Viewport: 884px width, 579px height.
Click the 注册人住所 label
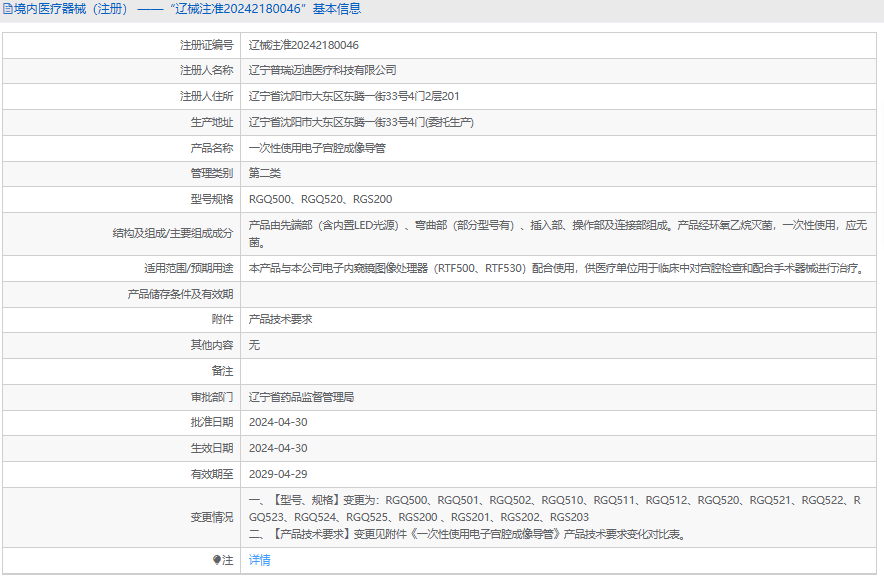(x=206, y=96)
